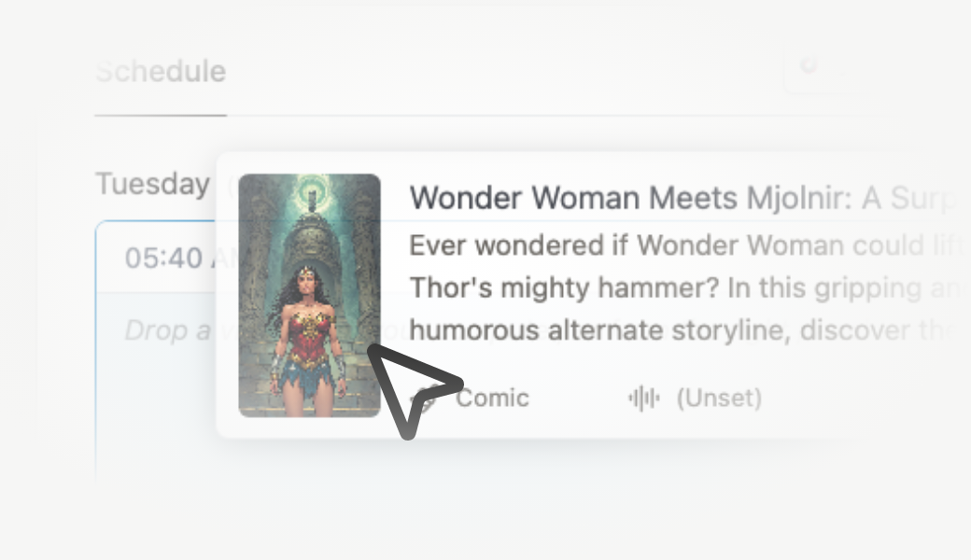Screen dimensions: 971x560
Task: Click the underline beneath the Schedule tab
Action: [161, 115]
